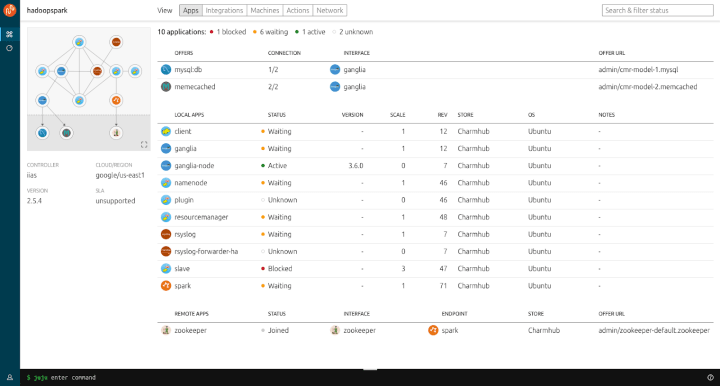
Task: Switch to the Network tab
Action: coord(330,10)
